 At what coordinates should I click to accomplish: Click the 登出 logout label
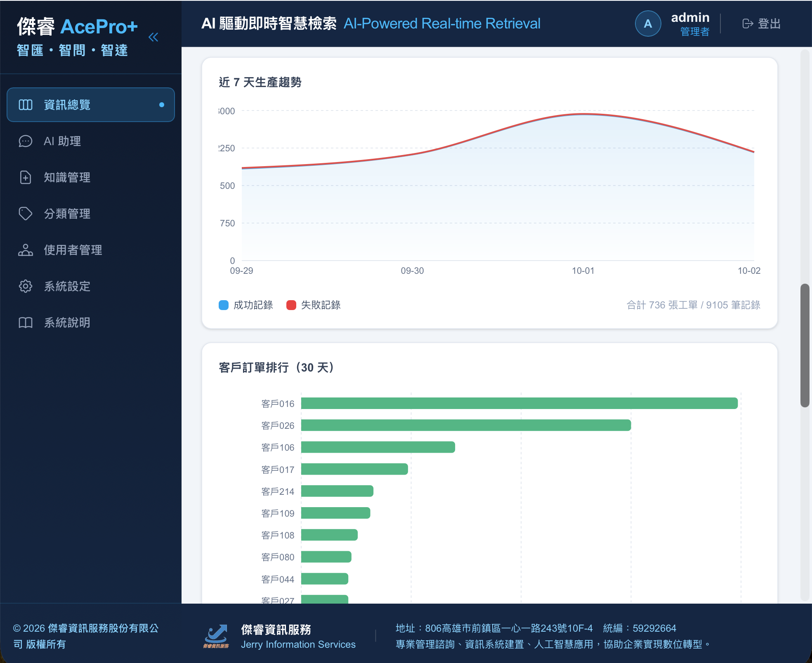770,24
